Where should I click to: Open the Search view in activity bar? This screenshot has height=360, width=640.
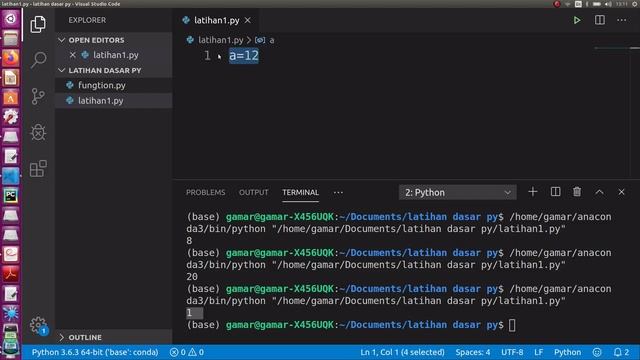click(38, 60)
